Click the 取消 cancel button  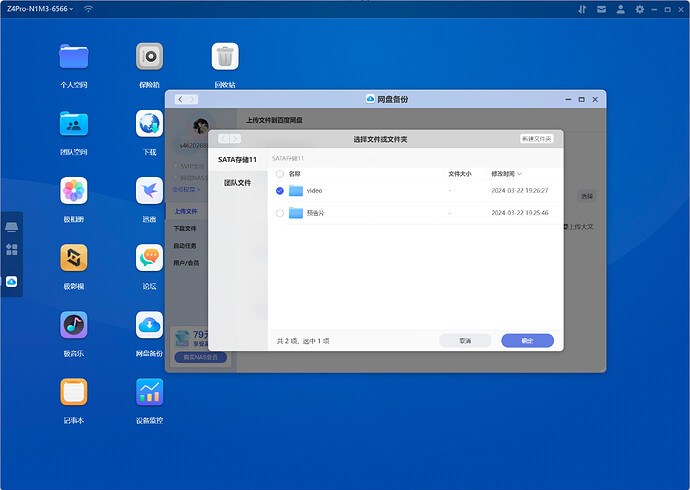point(465,341)
